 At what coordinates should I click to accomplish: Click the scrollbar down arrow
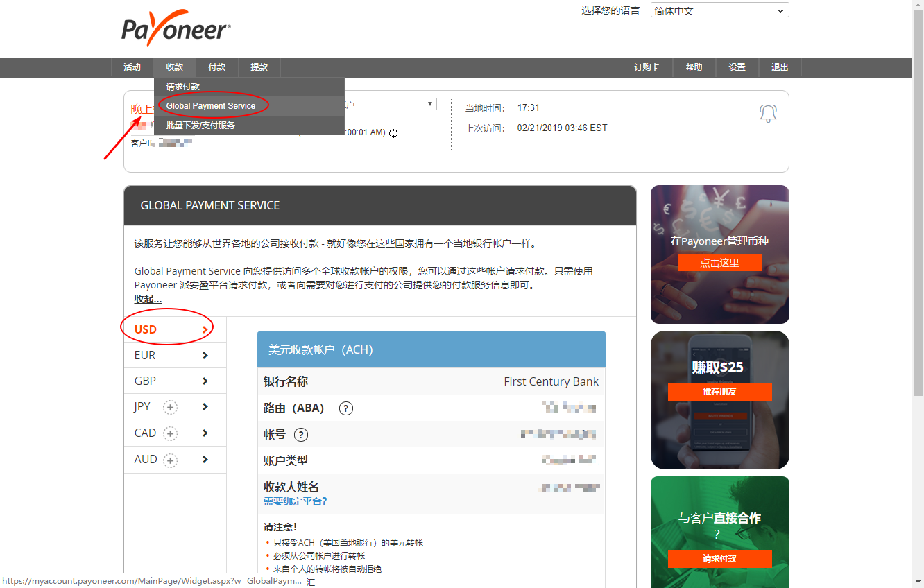coord(918,582)
